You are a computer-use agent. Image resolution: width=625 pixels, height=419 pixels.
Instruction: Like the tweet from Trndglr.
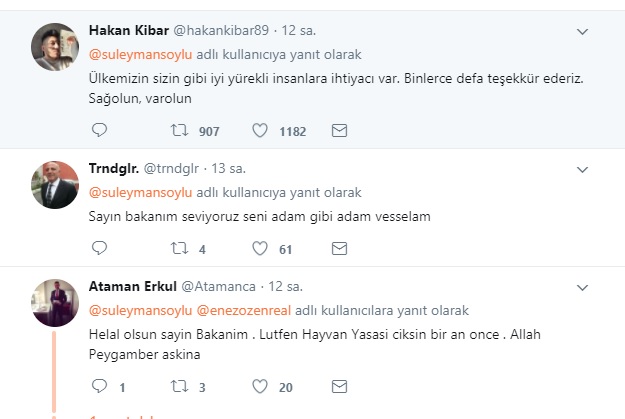pos(259,248)
